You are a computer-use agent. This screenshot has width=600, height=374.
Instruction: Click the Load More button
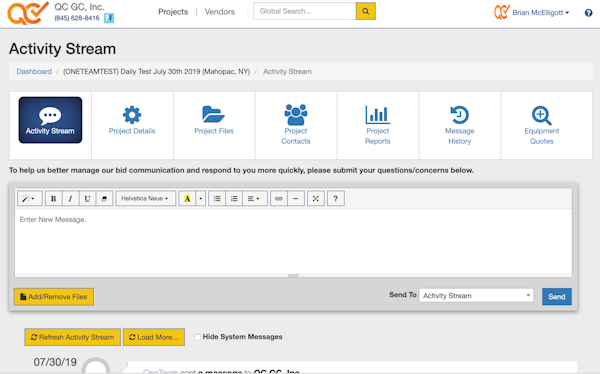[154, 337]
